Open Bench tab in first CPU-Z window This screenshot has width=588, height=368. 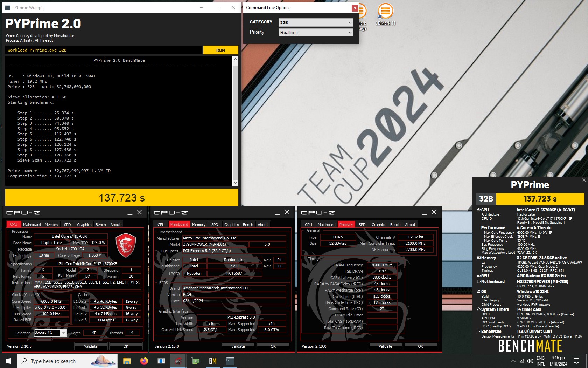click(x=100, y=225)
